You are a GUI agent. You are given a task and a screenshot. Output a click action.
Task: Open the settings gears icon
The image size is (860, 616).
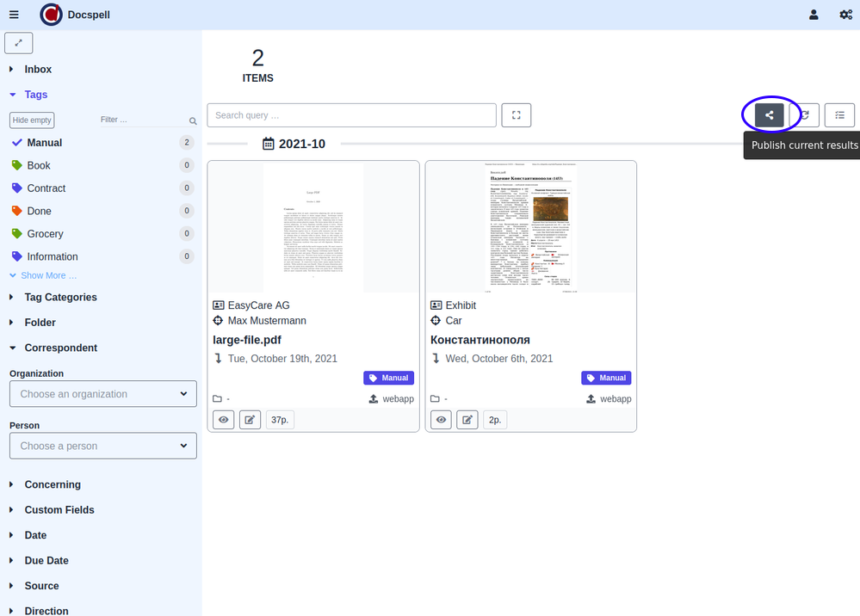[x=845, y=15]
